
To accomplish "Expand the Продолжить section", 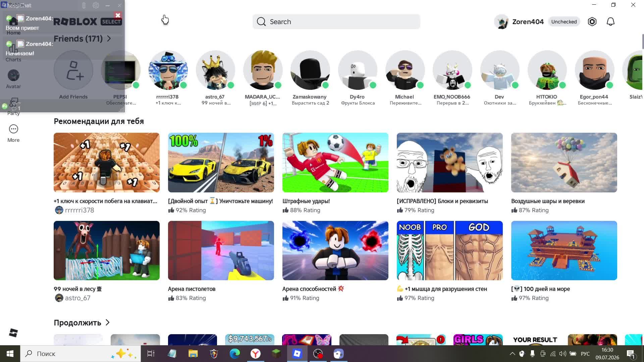I will (x=82, y=322).
